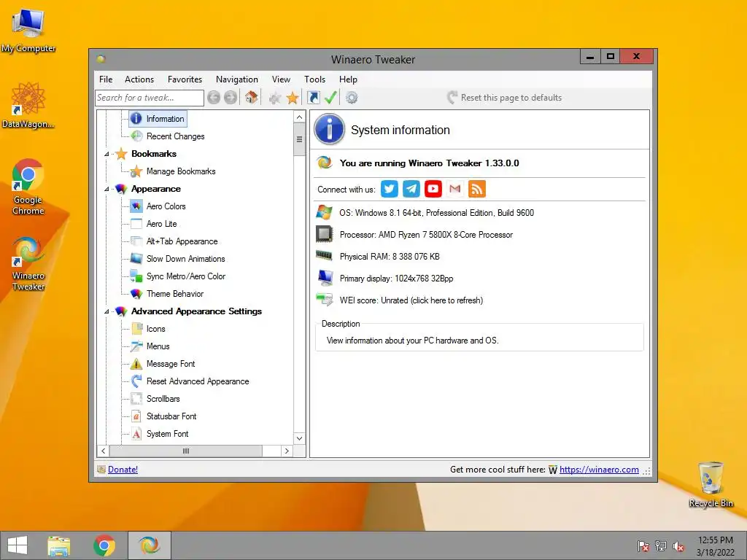Click the back navigation arrow in toolbar
Image resolution: width=747 pixels, height=560 pixels.
point(214,98)
